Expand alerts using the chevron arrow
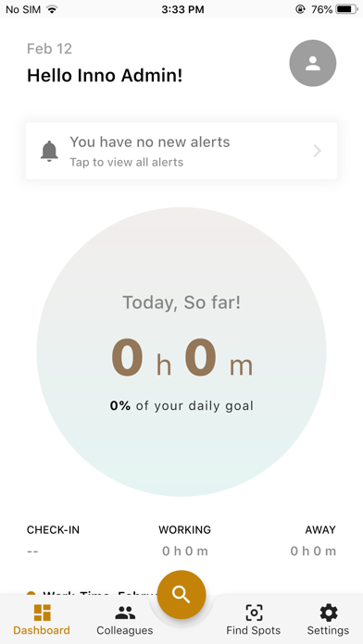The width and height of the screenshot is (363, 644). 317,151
